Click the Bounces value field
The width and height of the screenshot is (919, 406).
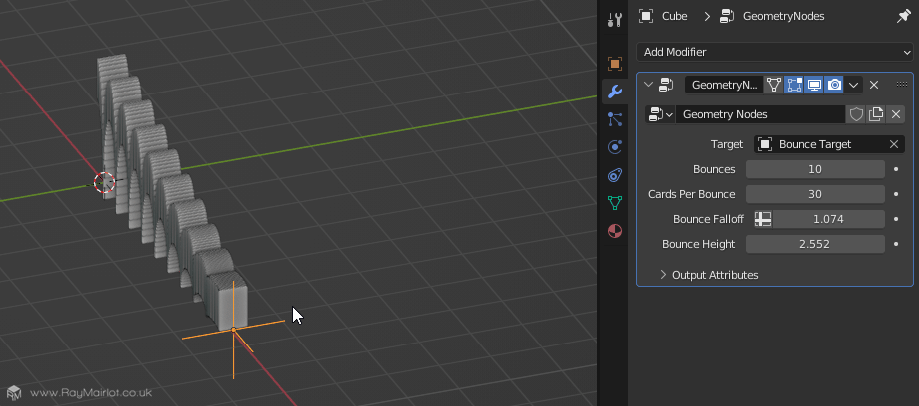click(815, 169)
